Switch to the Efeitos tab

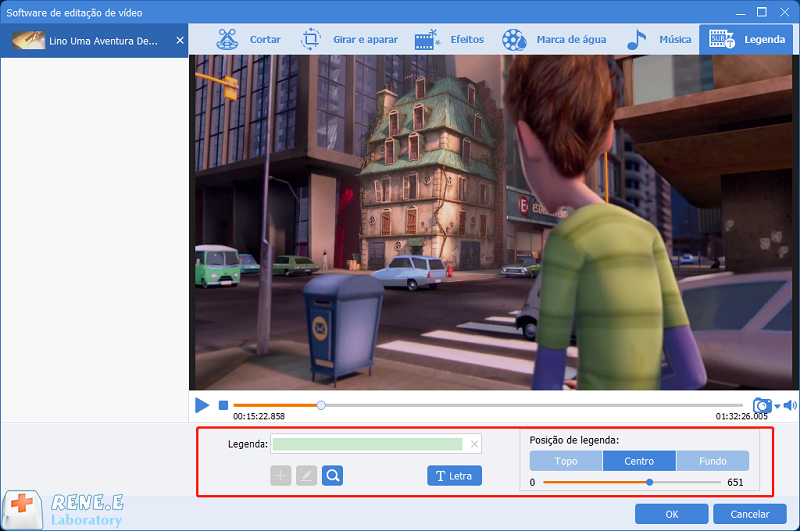click(467, 39)
